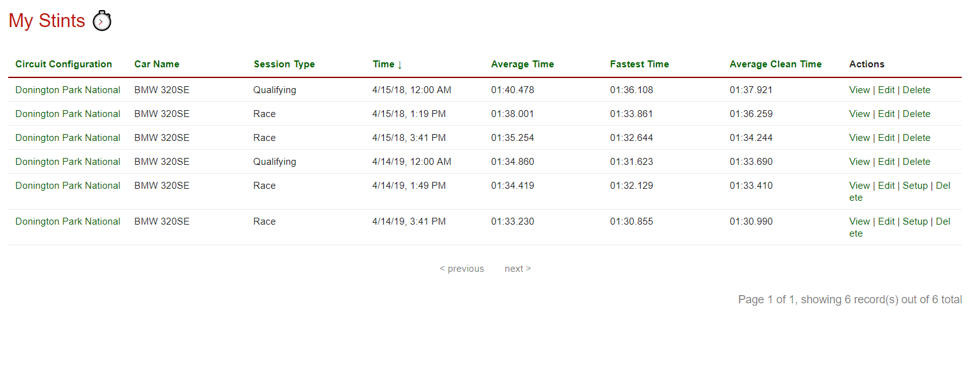
Task: Click the BMW 320SE cell in the 01:33.230 row
Action: pos(162,221)
